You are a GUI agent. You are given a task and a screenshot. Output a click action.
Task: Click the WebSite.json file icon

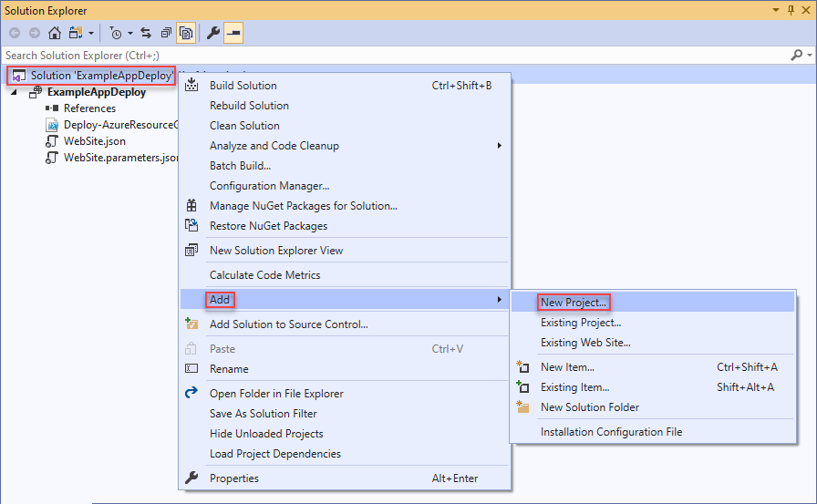(x=52, y=141)
